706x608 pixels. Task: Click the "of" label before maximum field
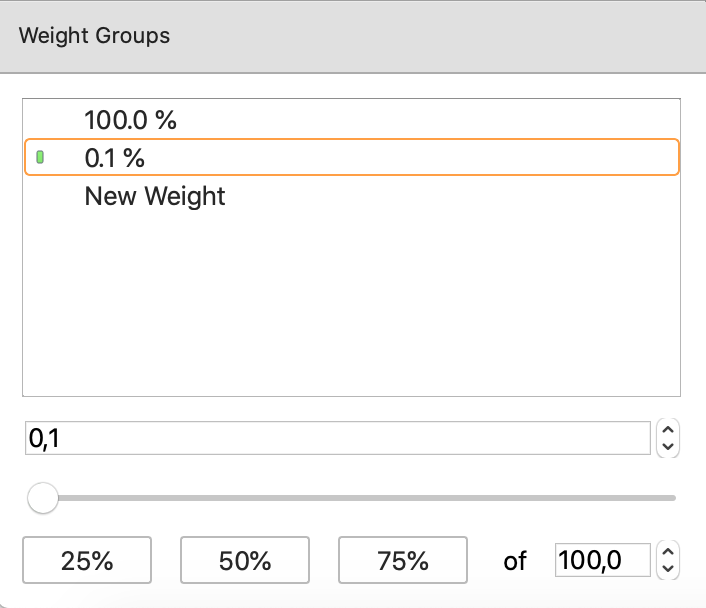pyautogui.click(x=515, y=561)
